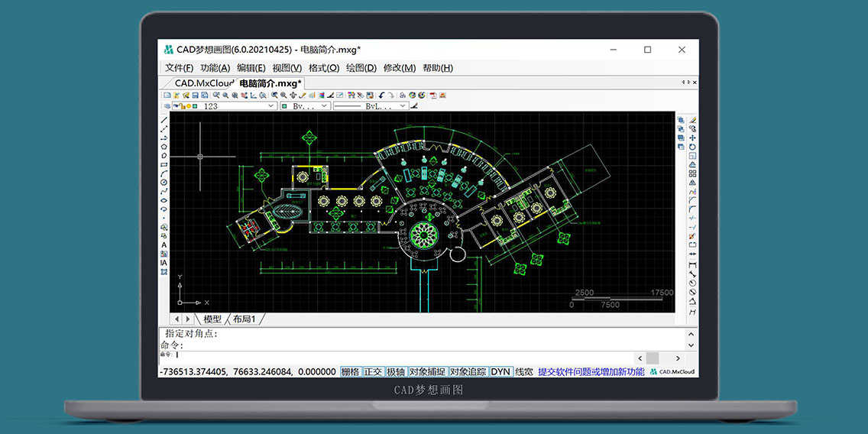
Task: Click the Layer manager icon
Action: (167, 105)
